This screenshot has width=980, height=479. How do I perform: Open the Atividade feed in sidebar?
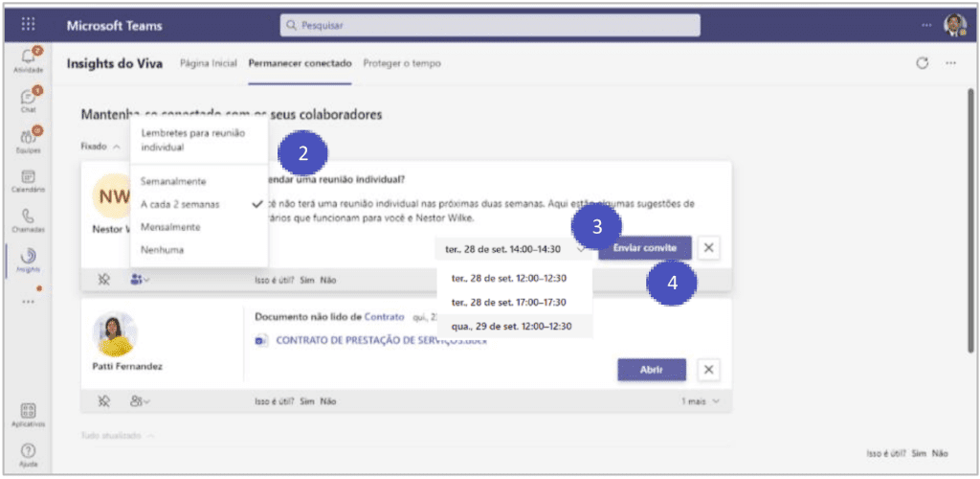point(28,60)
